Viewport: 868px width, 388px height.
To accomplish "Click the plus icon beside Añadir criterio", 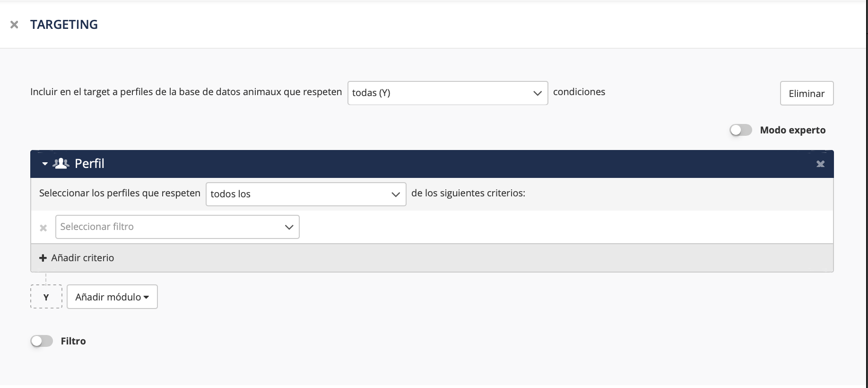I will tap(43, 258).
